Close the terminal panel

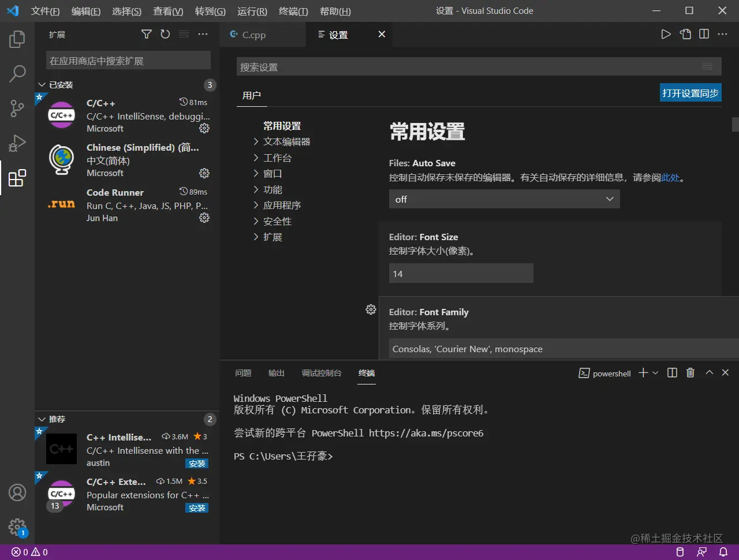(726, 373)
